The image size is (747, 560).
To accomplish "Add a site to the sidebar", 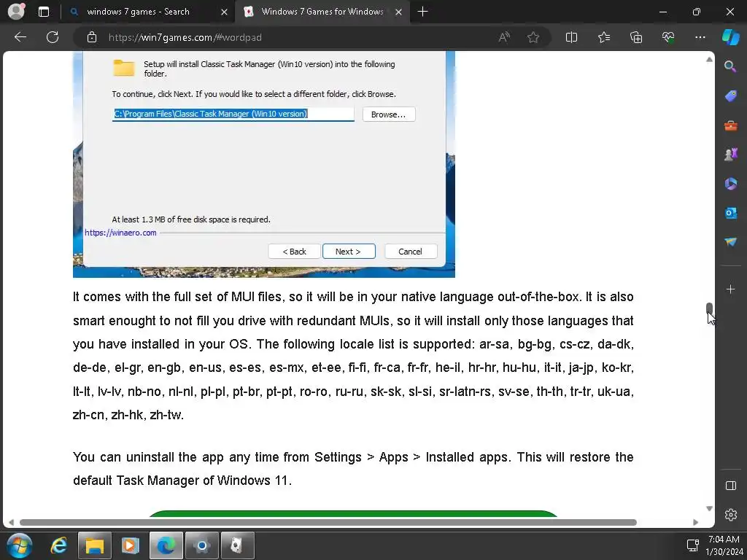I will click(730, 289).
